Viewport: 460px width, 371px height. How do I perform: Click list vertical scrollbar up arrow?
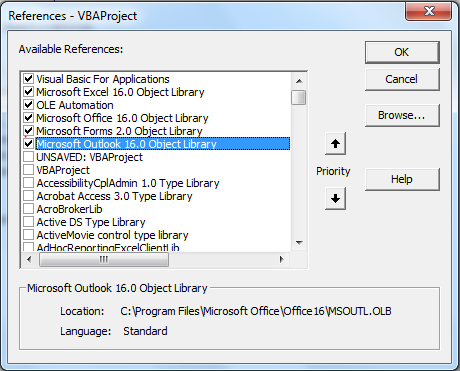click(299, 81)
